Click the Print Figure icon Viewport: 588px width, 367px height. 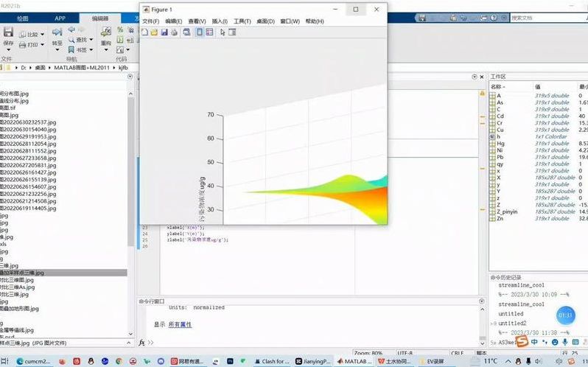(173, 32)
